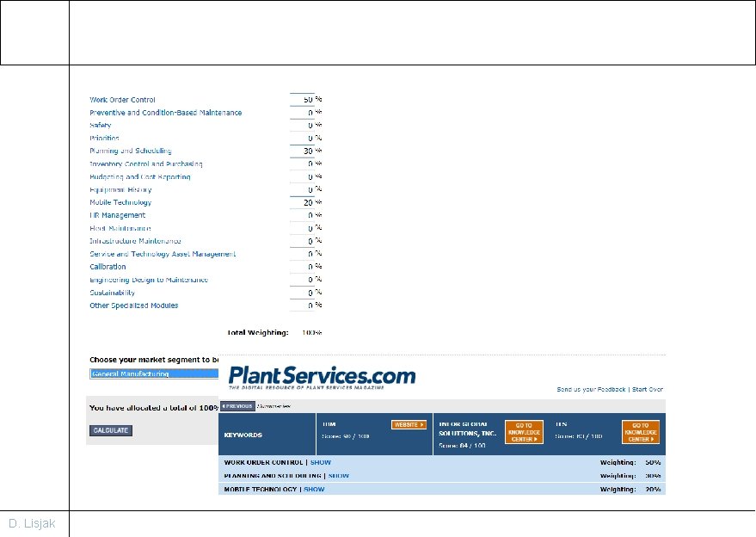This screenshot has height=537, width=756.
Task: Go to Knowledge Center for Infor Global Solutions
Action: [524, 432]
